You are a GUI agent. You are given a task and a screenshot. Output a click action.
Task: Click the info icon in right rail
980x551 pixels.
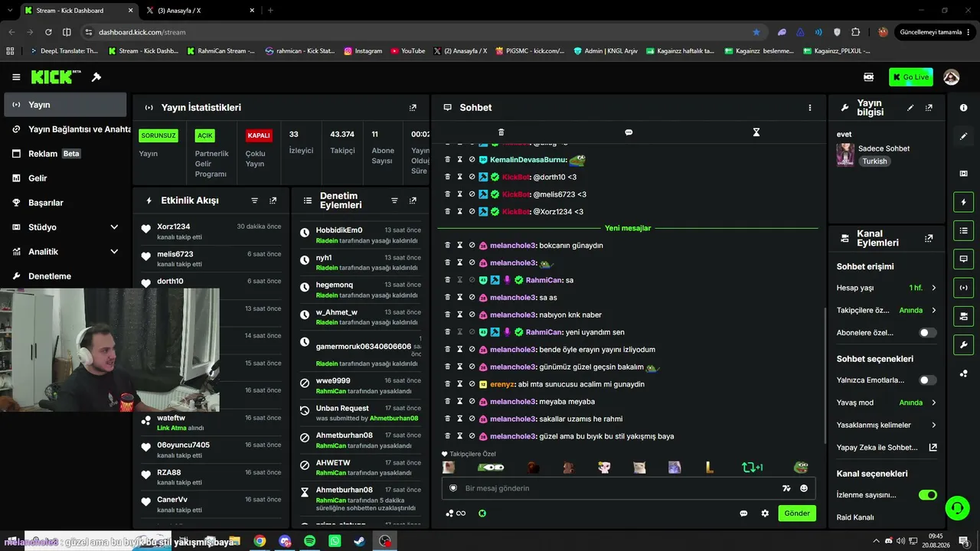pyautogui.click(x=963, y=108)
